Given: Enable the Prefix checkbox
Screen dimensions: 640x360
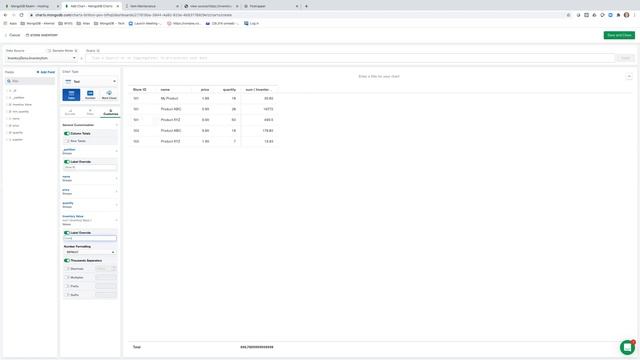Looking at the screenshot, I should (x=67, y=286).
